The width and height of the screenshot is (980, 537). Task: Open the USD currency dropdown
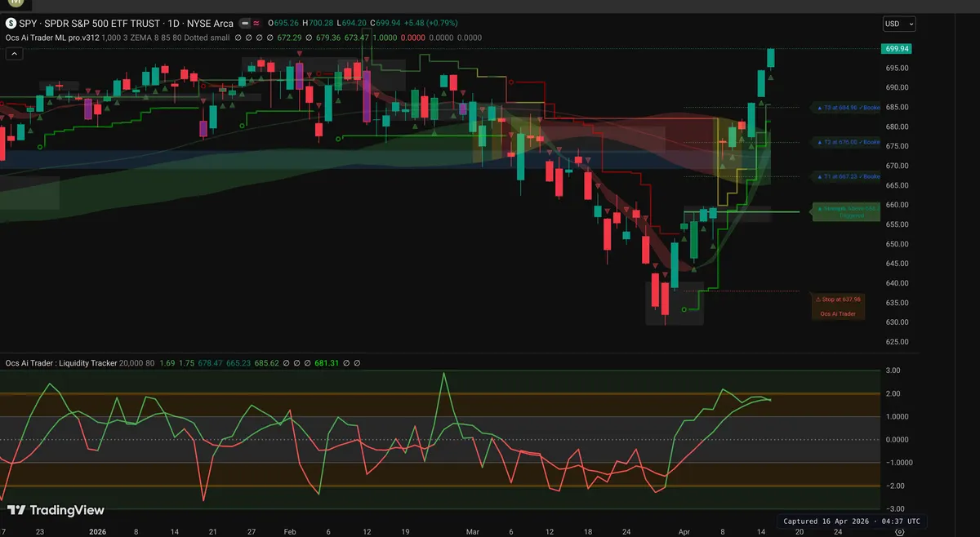[x=898, y=24]
